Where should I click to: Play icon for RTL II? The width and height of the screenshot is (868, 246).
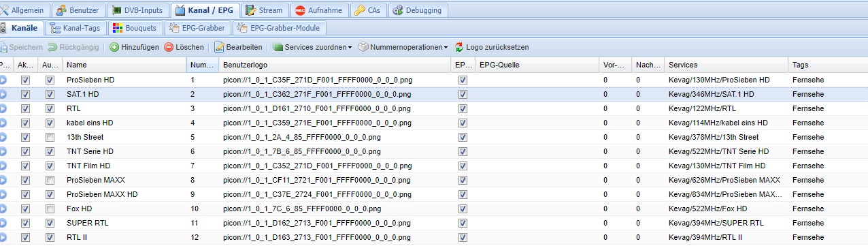3,237
